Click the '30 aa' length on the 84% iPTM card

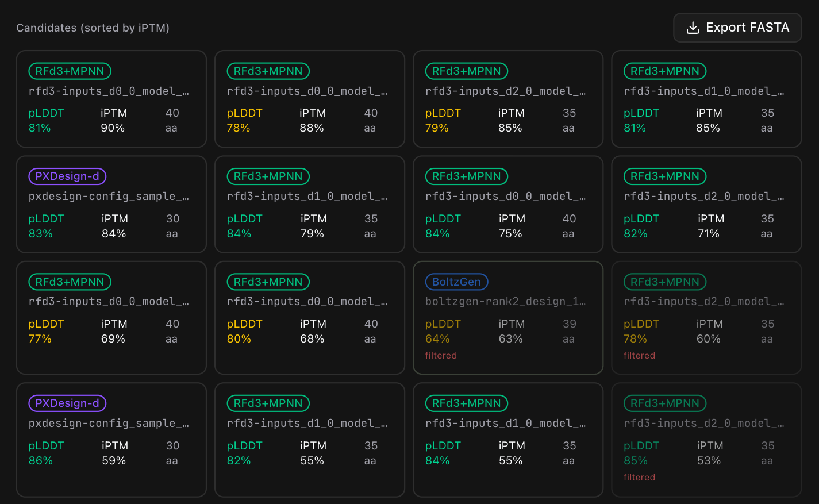tap(172, 226)
